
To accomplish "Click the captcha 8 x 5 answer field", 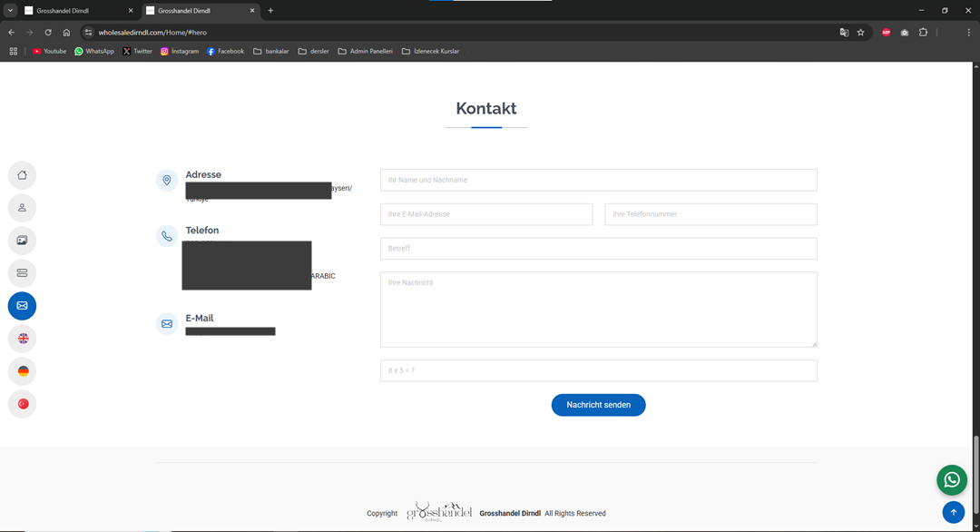I will coord(598,370).
